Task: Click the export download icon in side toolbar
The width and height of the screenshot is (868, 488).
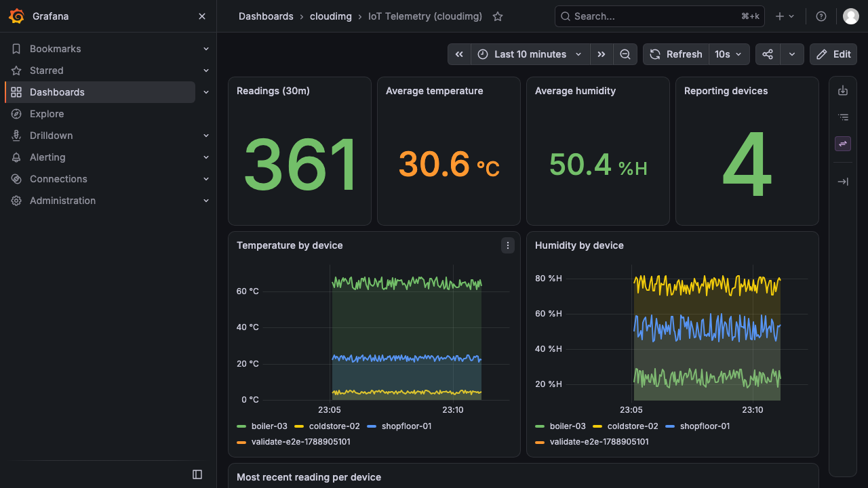Action: 843,90
